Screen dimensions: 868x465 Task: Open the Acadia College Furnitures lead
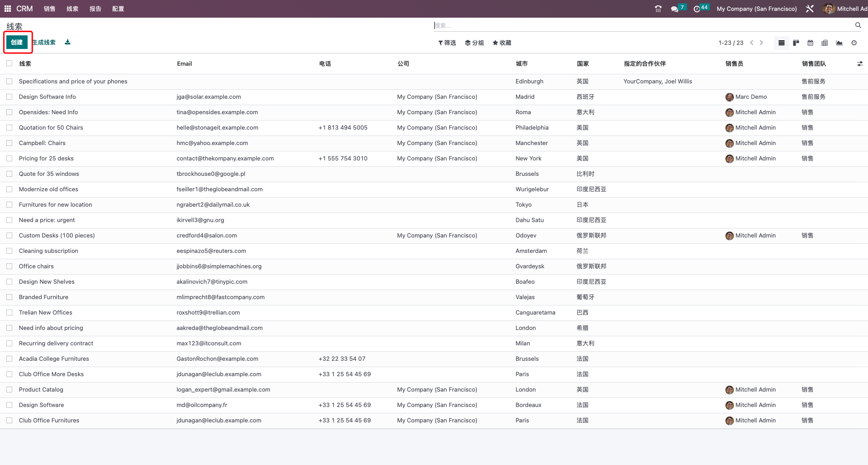click(54, 359)
